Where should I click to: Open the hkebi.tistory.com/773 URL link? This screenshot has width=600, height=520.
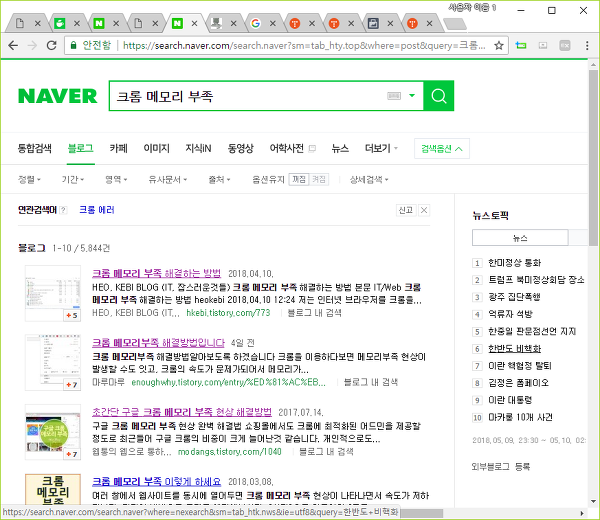pos(228,313)
